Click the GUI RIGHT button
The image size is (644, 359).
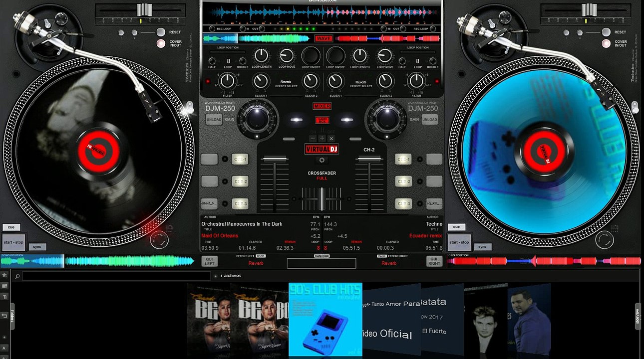pyautogui.click(x=434, y=261)
